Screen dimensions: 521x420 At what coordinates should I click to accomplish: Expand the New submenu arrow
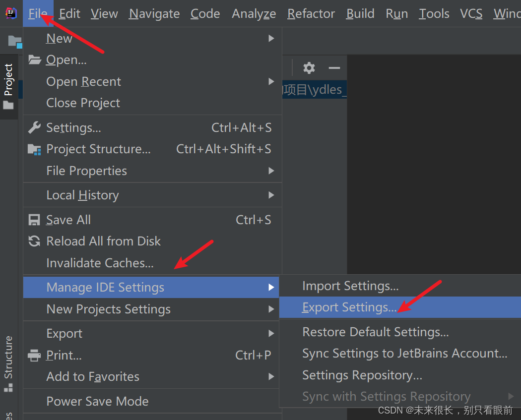click(271, 39)
